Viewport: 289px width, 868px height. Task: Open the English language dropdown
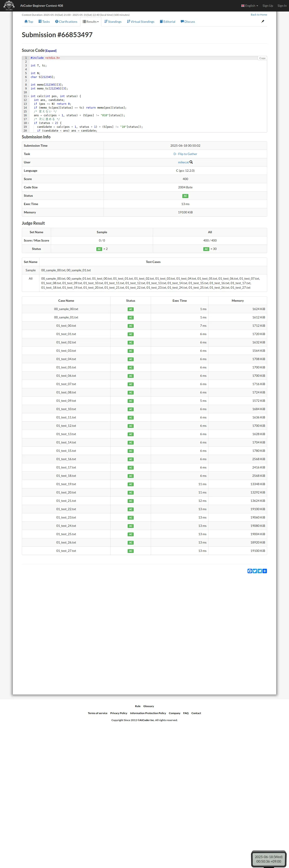pos(250,6)
